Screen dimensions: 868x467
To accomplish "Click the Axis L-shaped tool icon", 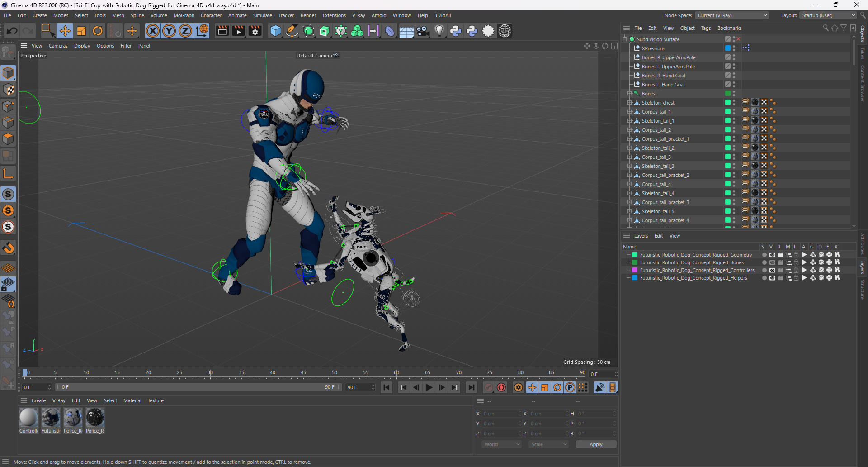I will click(9, 173).
